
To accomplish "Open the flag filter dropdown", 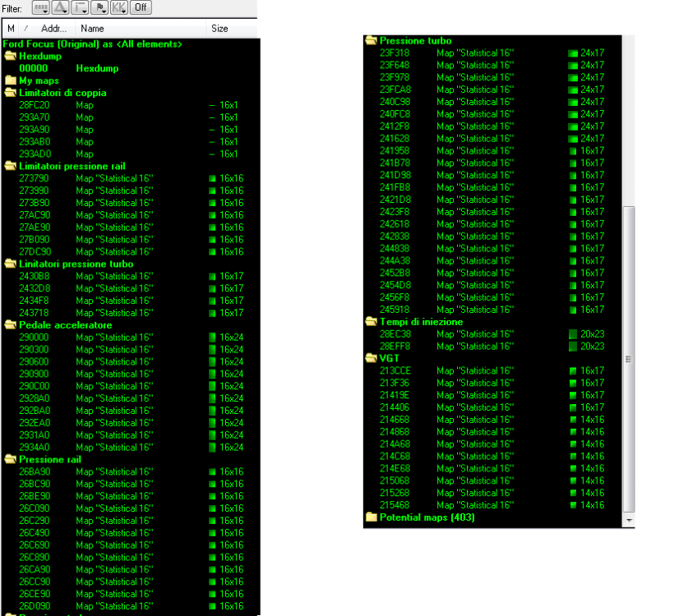I will point(100,7).
